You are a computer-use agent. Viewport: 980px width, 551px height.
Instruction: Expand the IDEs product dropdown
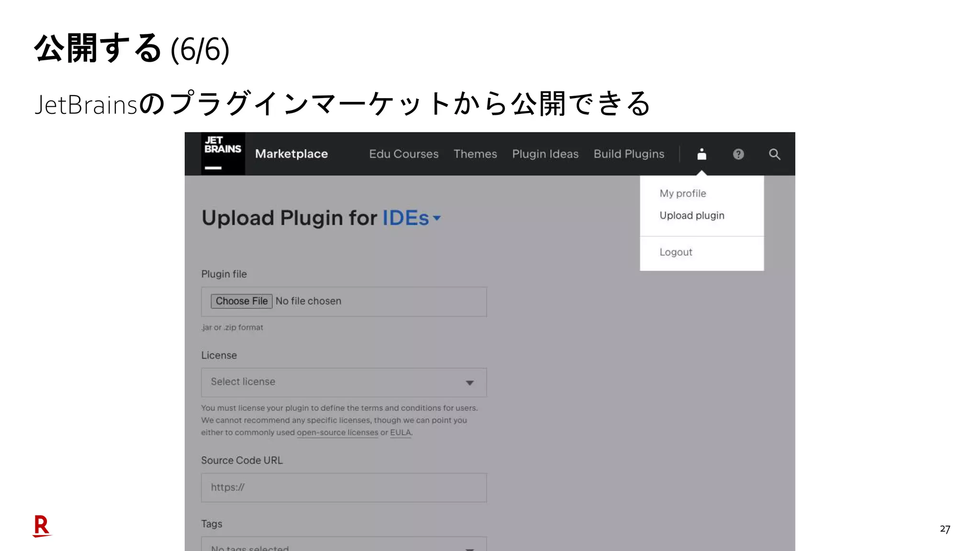click(412, 218)
